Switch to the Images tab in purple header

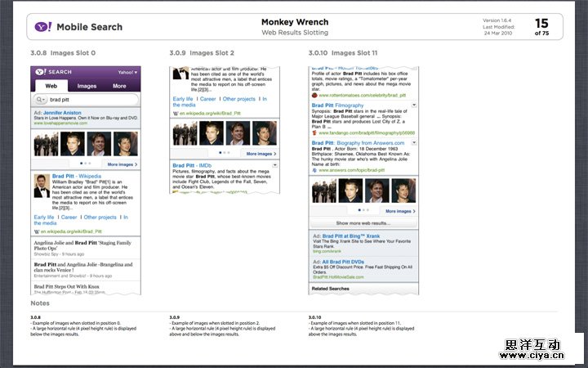[87, 86]
